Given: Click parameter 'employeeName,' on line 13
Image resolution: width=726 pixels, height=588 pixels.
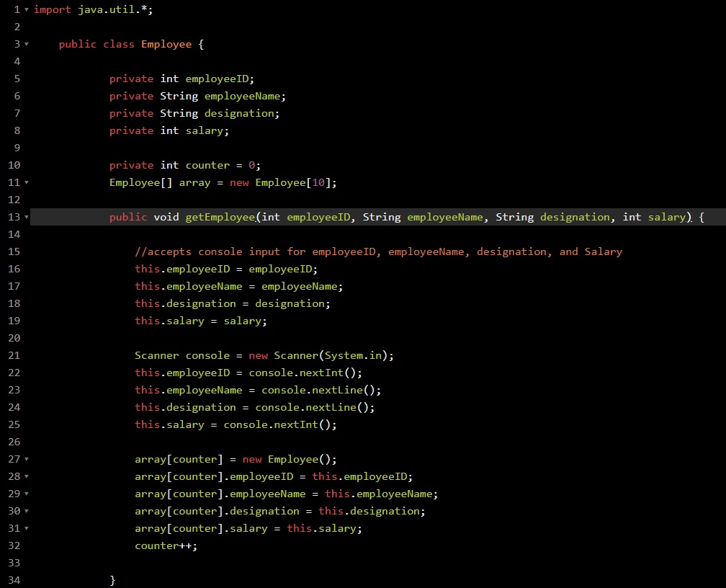Looking at the screenshot, I should point(448,217).
